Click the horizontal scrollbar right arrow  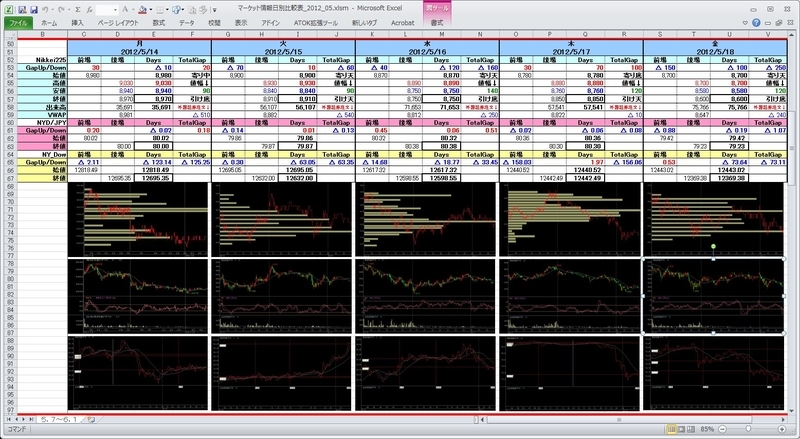[x=784, y=420]
